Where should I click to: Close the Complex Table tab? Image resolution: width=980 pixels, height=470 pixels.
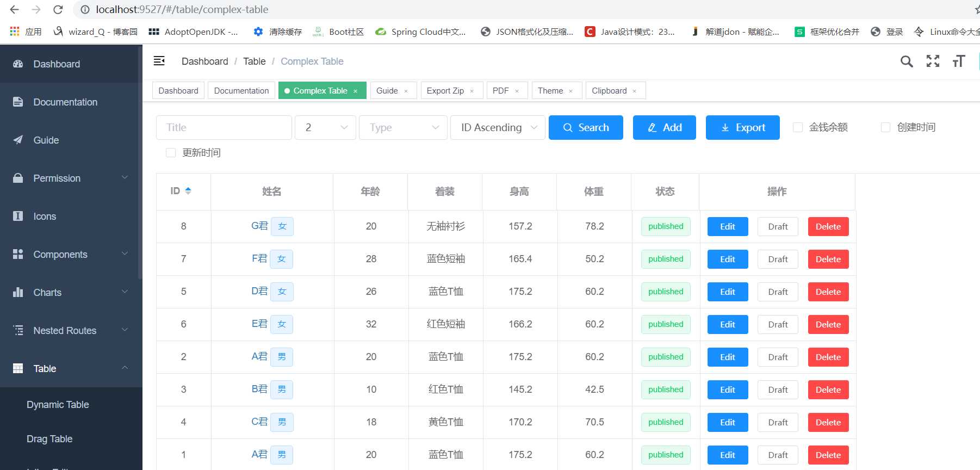click(x=356, y=91)
